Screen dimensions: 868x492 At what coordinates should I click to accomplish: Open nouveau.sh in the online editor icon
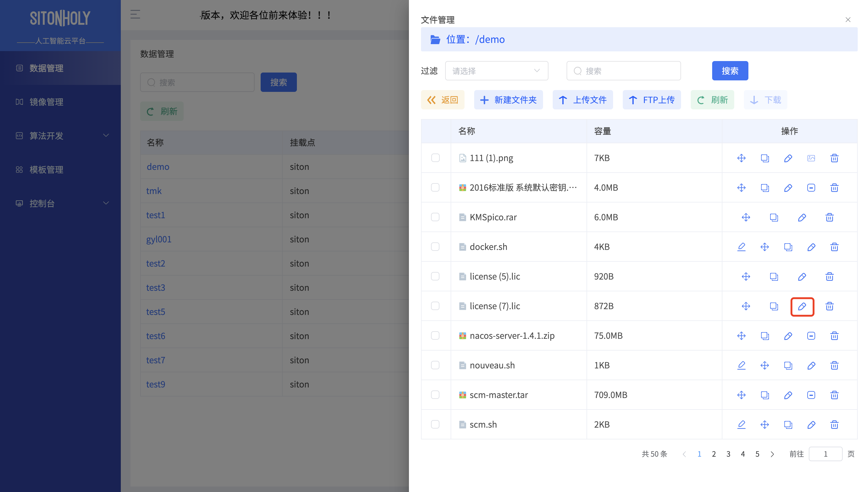(741, 365)
